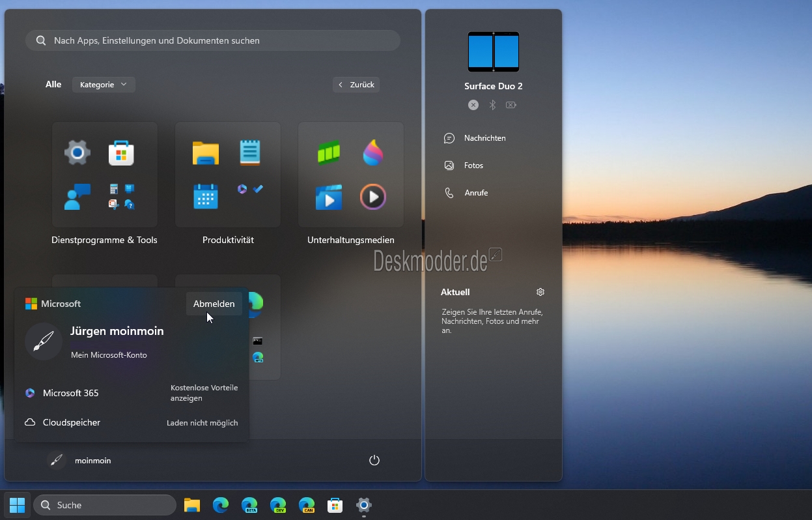812x520 pixels.
Task: Open File Explorer in the Produktivität group
Action: [206, 153]
